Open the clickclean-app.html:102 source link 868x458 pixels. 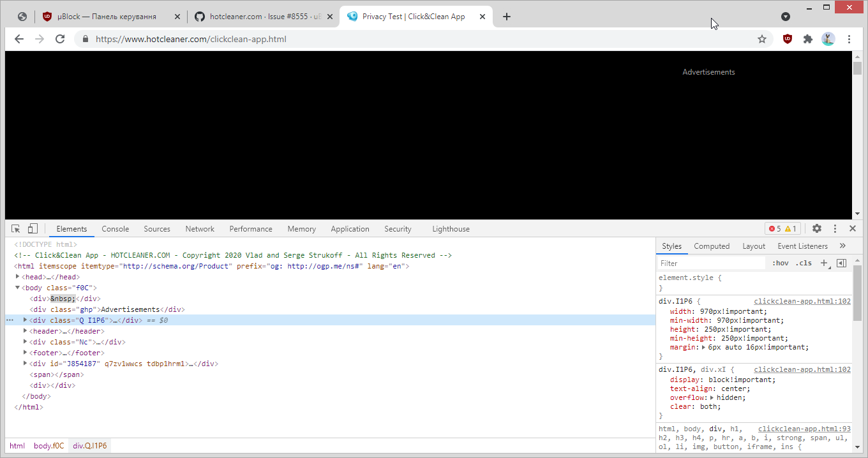click(x=802, y=301)
